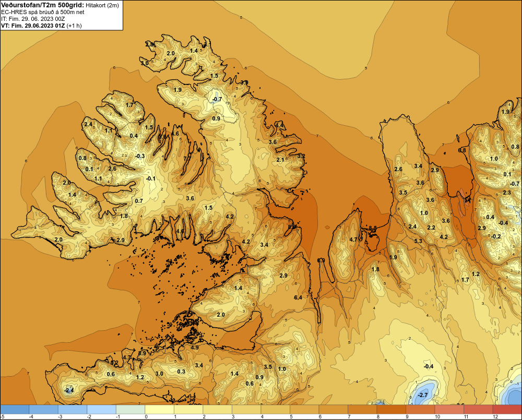
Task: Click the '12' tick label on legend
Action: 495,417
